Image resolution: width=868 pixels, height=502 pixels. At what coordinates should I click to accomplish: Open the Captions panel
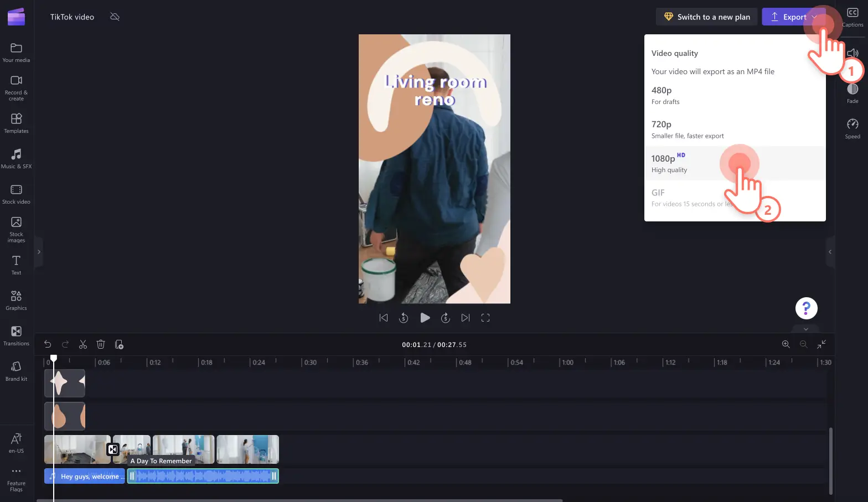(852, 18)
